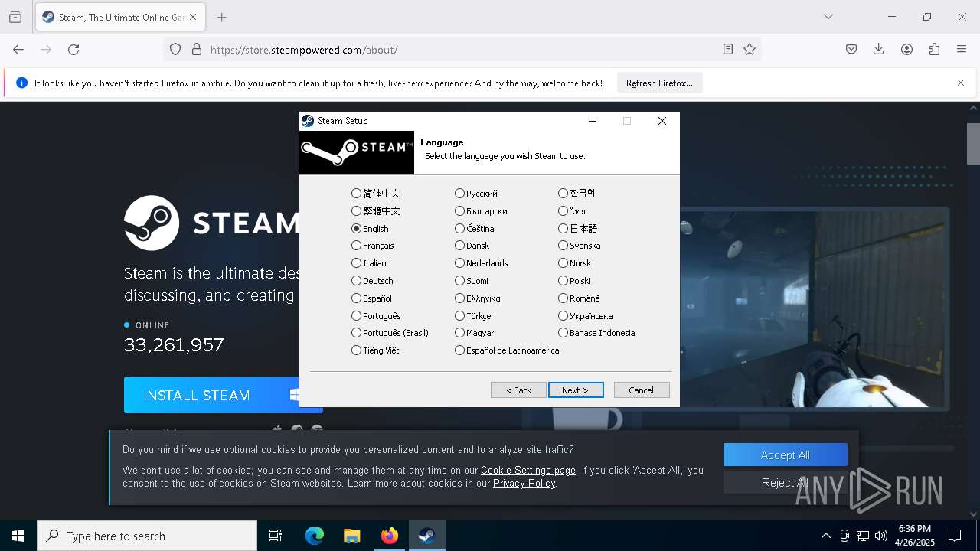Click the Next button in Steam Setup
Image resolution: width=980 pixels, height=551 pixels.
[576, 390]
